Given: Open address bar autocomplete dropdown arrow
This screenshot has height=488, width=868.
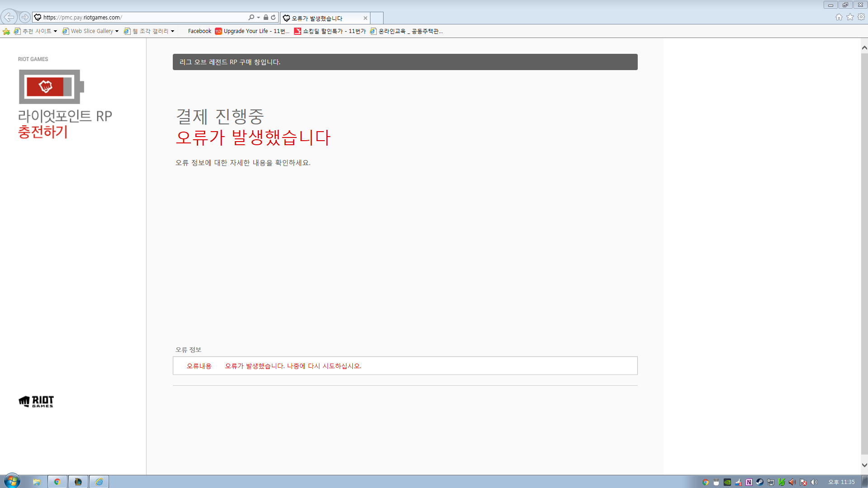Looking at the screenshot, I should (x=258, y=17).
